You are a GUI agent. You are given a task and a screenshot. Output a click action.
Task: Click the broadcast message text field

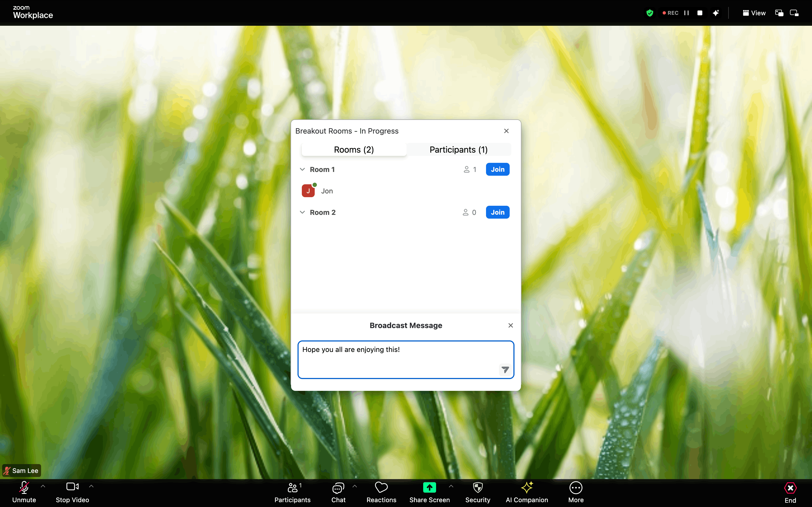click(406, 360)
